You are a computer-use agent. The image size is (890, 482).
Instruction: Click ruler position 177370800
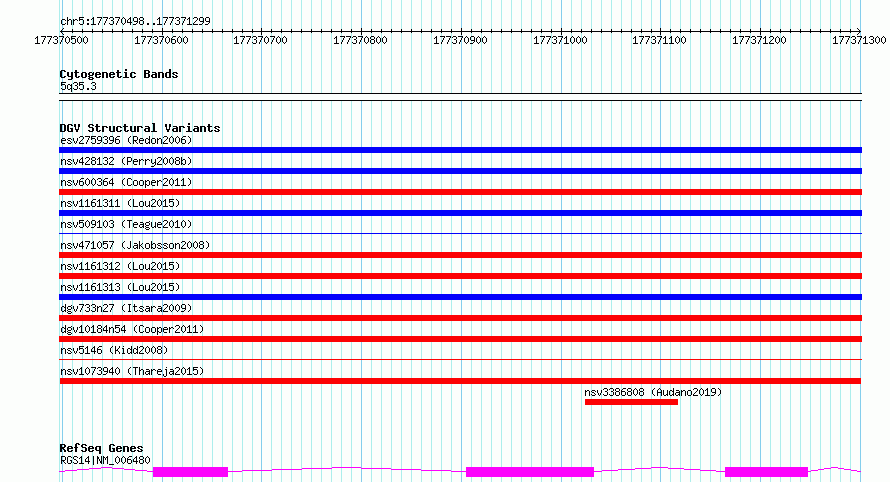coord(360,40)
